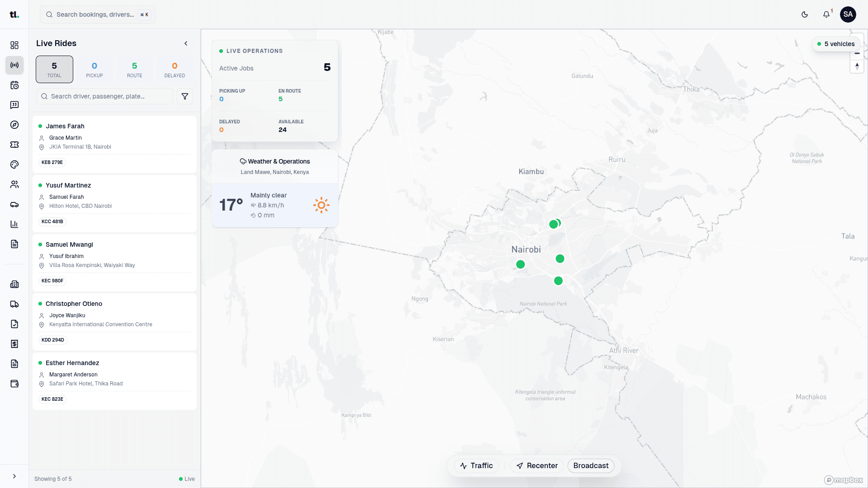
Task: Toggle dark mode with the moon icon
Action: coord(805,14)
